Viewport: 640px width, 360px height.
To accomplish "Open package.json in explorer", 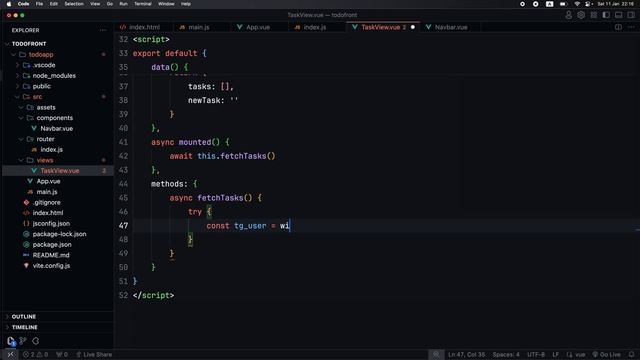I will (52, 245).
